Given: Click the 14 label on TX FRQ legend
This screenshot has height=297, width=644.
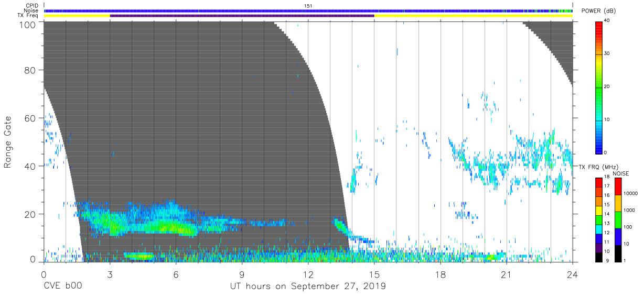Looking at the screenshot, I should pos(607,214).
